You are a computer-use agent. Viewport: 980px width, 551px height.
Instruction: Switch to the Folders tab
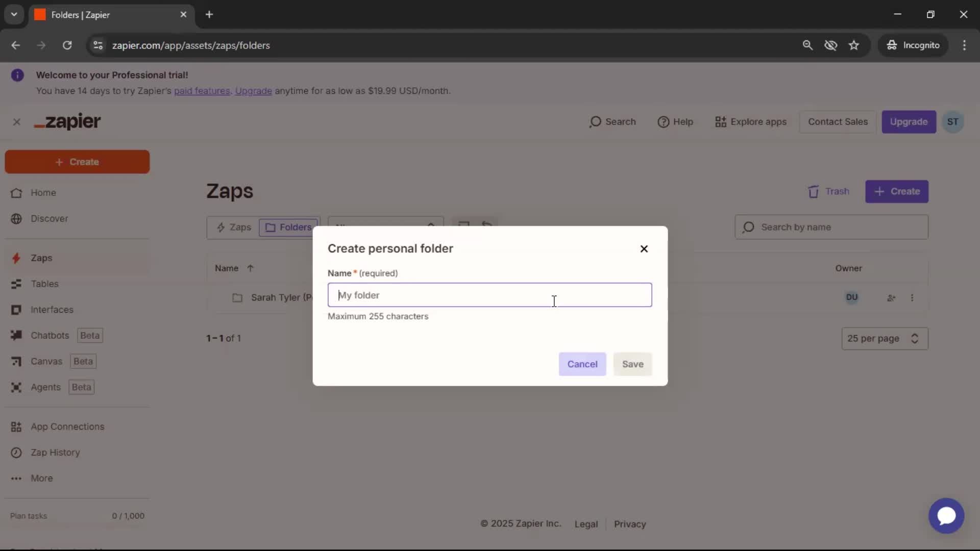pyautogui.click(x=288, y=227)
